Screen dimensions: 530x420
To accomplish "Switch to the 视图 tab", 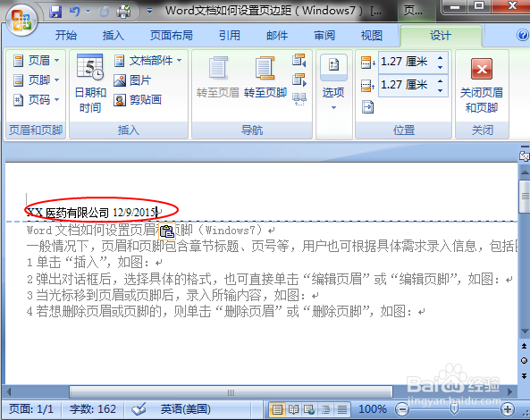I will (372, 35).
